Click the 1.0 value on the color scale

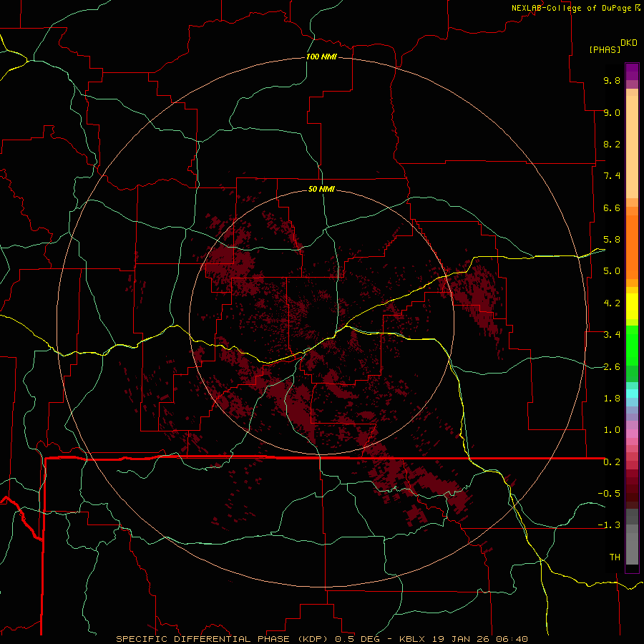612,430
